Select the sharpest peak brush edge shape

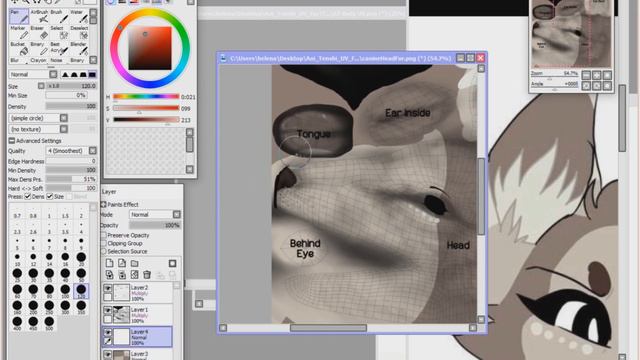pos(65,75)
